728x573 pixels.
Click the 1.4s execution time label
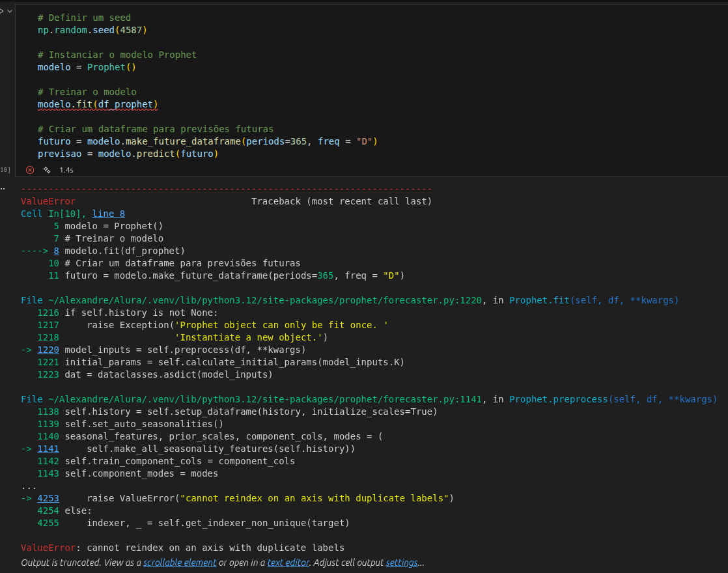[x=66, y=170]
